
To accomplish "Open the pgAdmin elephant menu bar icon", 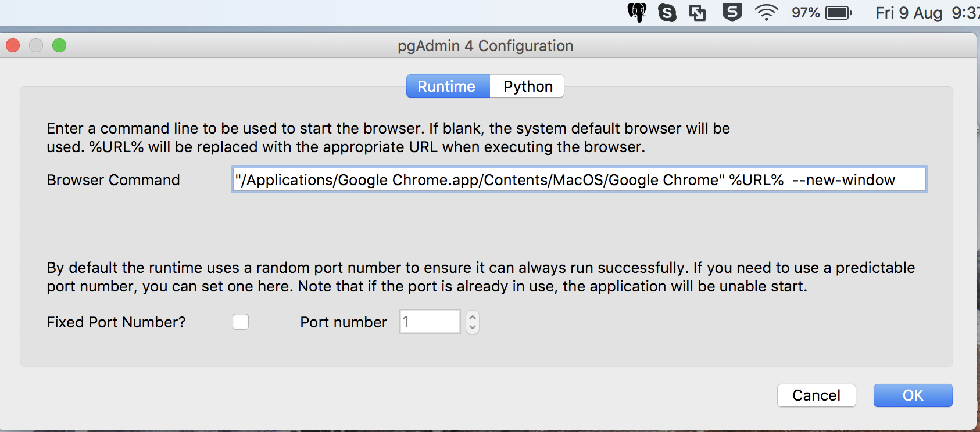I will pyautogui.click(x=637, y=12).
